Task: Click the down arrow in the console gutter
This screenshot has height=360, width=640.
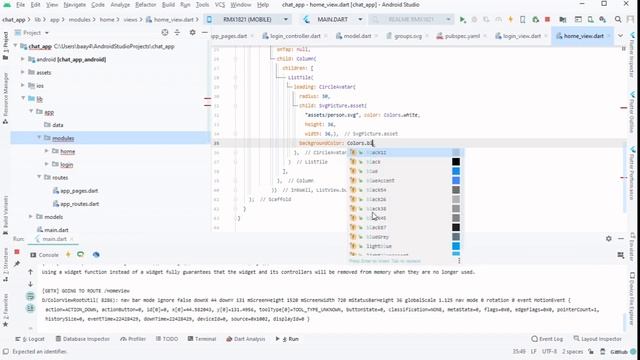Action: click(x=31, y=284)
